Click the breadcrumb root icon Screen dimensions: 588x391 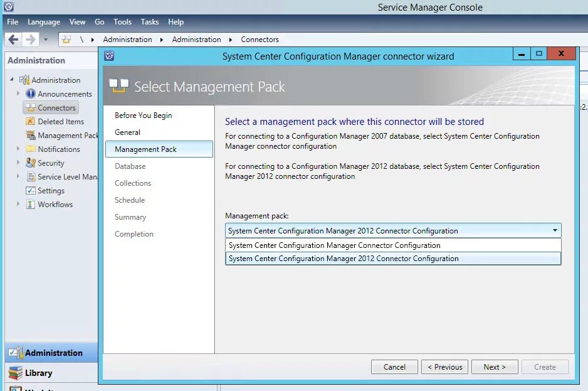(x=66, y=40)
